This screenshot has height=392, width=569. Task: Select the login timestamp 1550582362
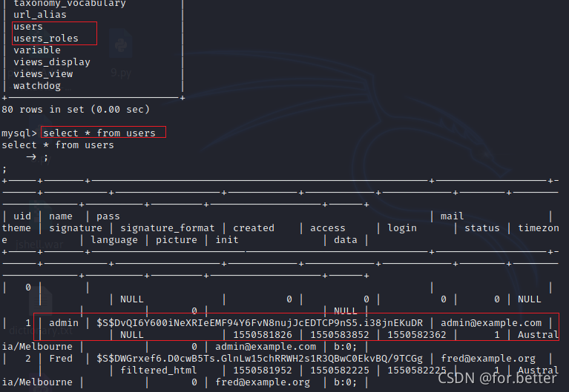coord(417,335)
